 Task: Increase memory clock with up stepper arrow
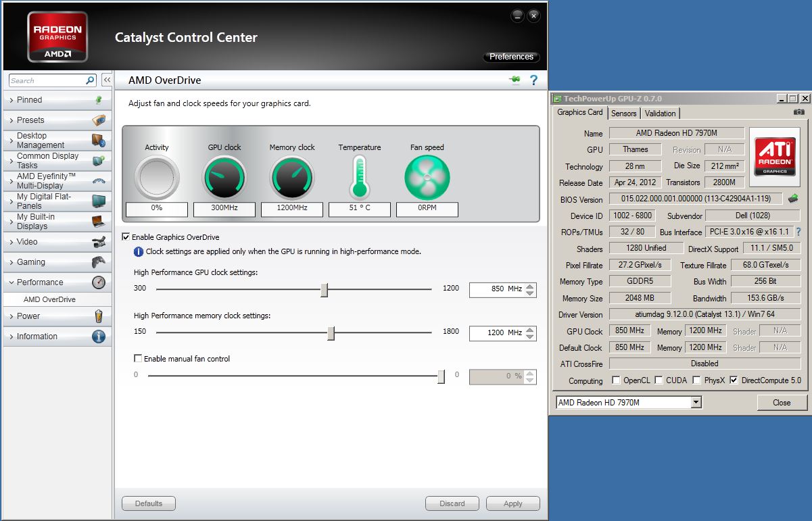click(531, 330)
